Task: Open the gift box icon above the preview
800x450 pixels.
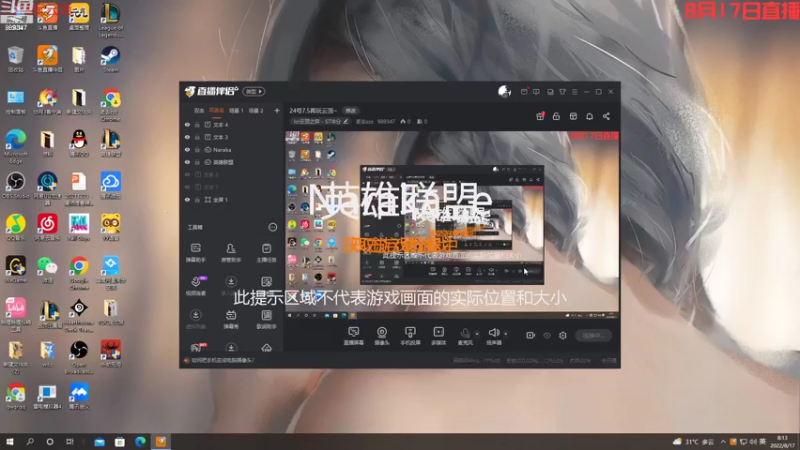Action: click(x=540, y=116)
